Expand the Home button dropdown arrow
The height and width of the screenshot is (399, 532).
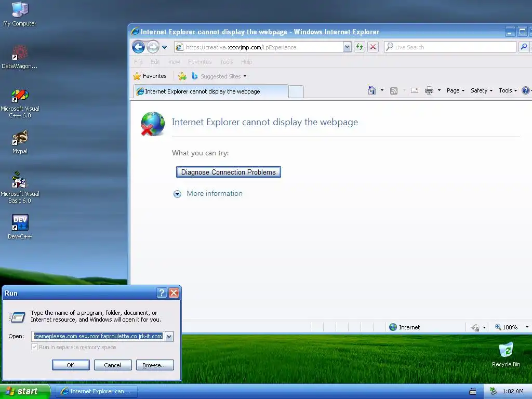382,90
